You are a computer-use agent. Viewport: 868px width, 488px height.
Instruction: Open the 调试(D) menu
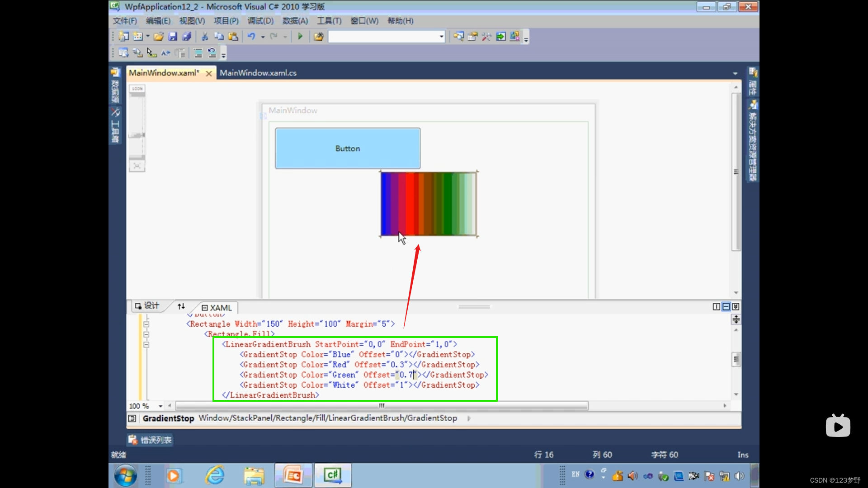click(x=260, y=21)
